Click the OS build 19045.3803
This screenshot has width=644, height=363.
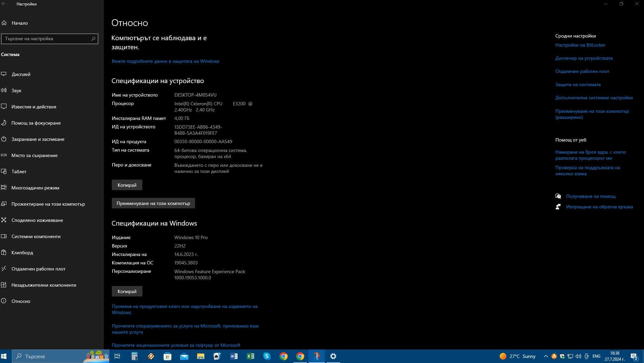click(186, 263)
